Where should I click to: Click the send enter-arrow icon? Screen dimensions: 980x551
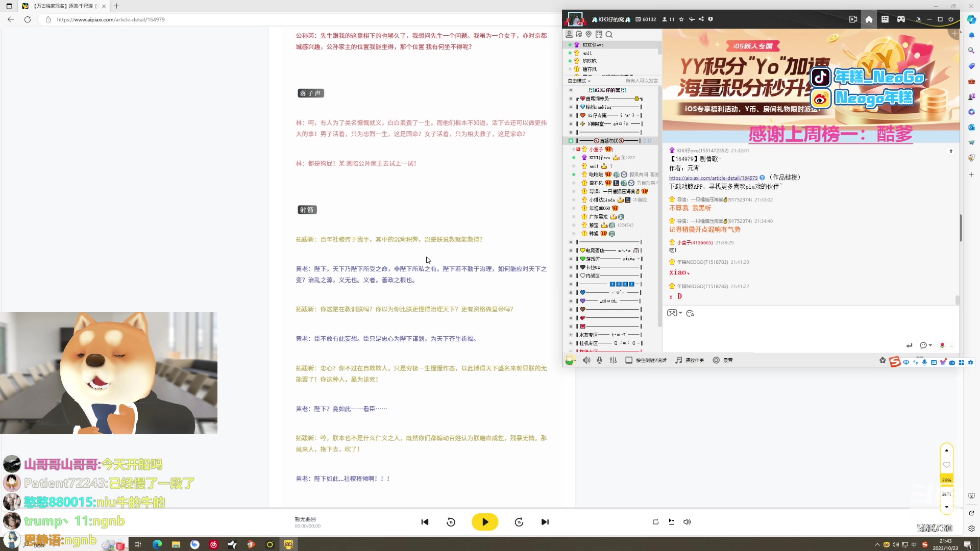coord(910,345)
